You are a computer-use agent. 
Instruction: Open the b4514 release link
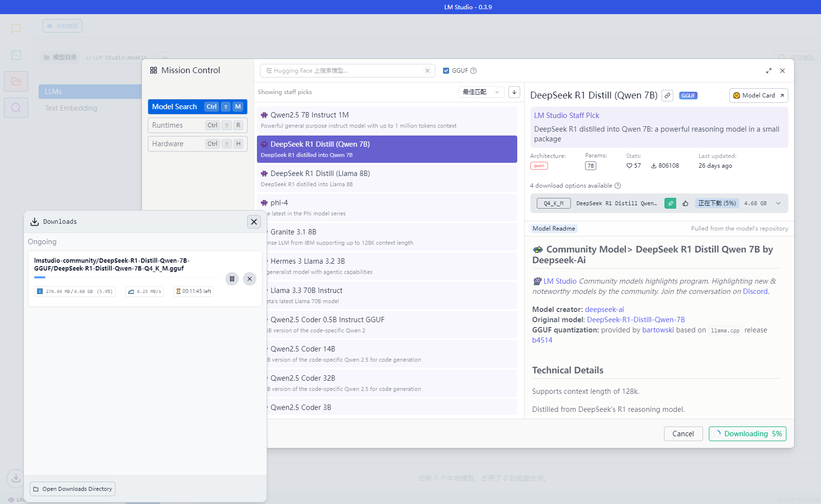(542, 340)
